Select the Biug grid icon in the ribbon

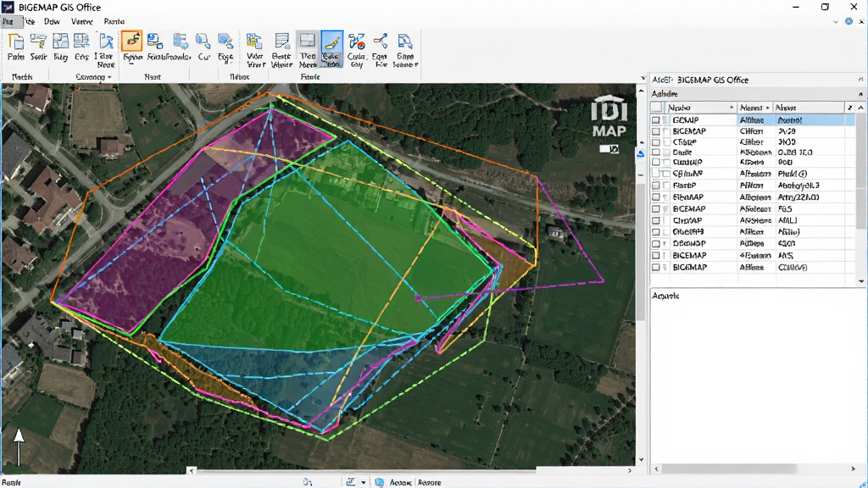(60, 42)
